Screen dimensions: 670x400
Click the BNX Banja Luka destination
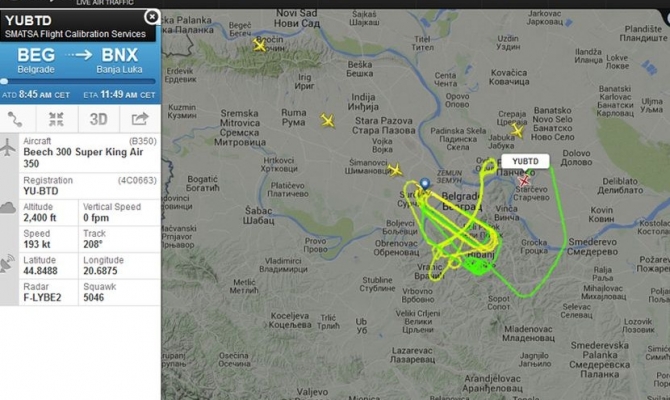click(x=119, y=61)
